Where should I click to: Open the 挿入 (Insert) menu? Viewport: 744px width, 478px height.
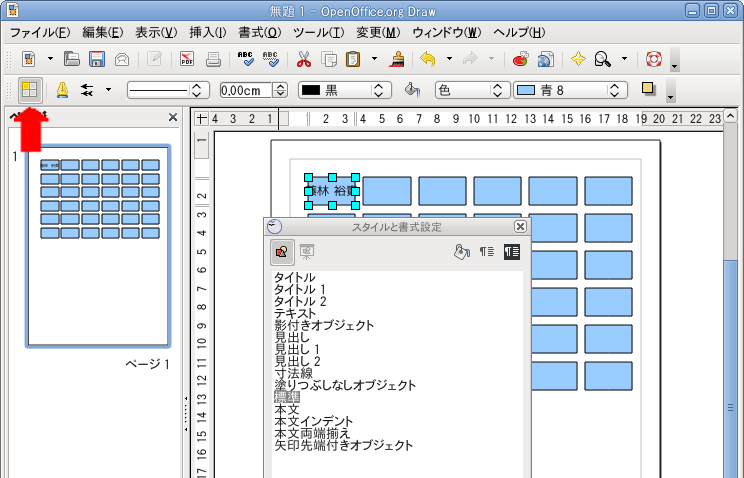(x=207, y=33)
